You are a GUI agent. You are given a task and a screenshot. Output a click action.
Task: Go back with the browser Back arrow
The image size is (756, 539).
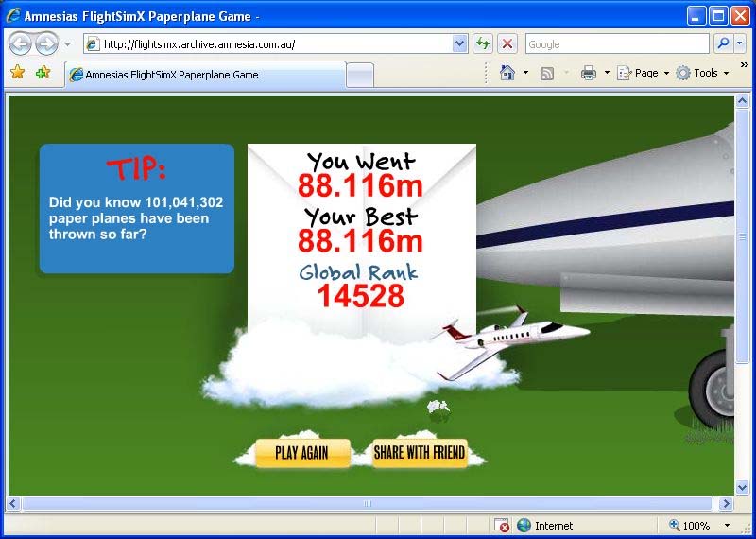pyautogui.click(x=20, y=44)
